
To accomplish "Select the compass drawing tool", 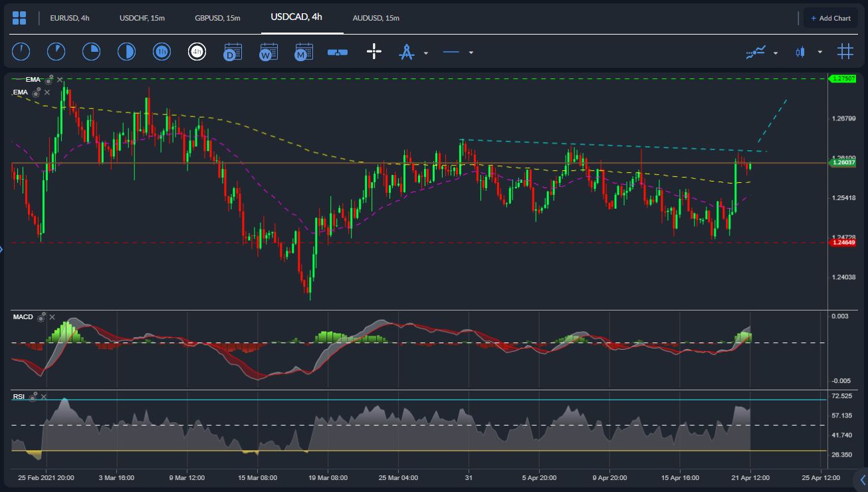I will (x=405, y=51).
